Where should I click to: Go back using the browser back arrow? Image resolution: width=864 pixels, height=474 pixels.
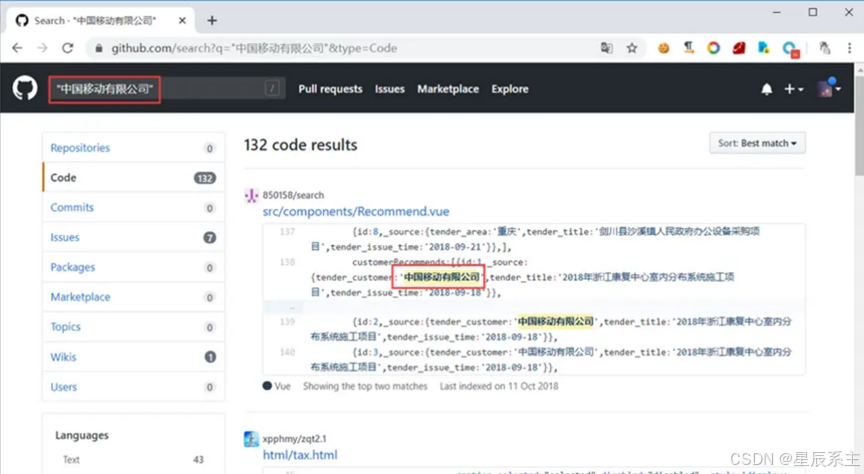coord(17,48)
